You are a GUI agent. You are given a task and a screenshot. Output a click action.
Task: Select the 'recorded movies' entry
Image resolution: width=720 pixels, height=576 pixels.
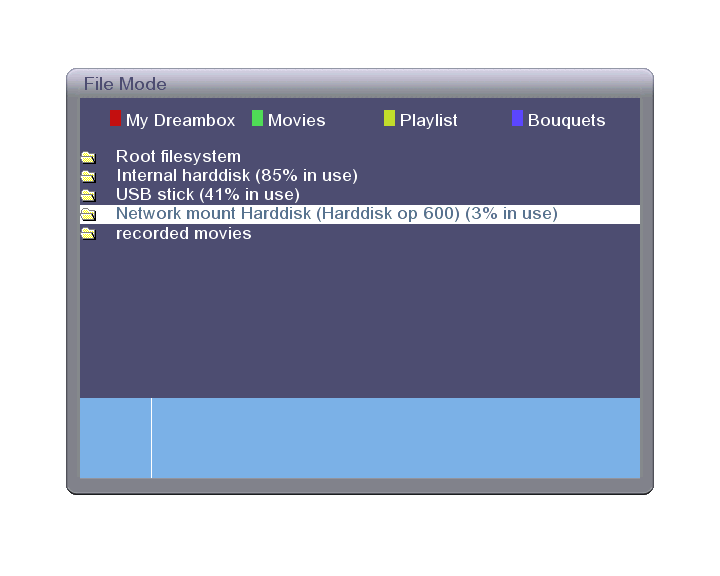(360, 234)
